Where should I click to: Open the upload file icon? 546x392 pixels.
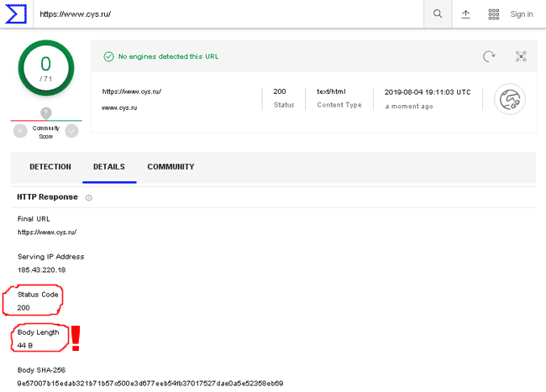[465, 14]
